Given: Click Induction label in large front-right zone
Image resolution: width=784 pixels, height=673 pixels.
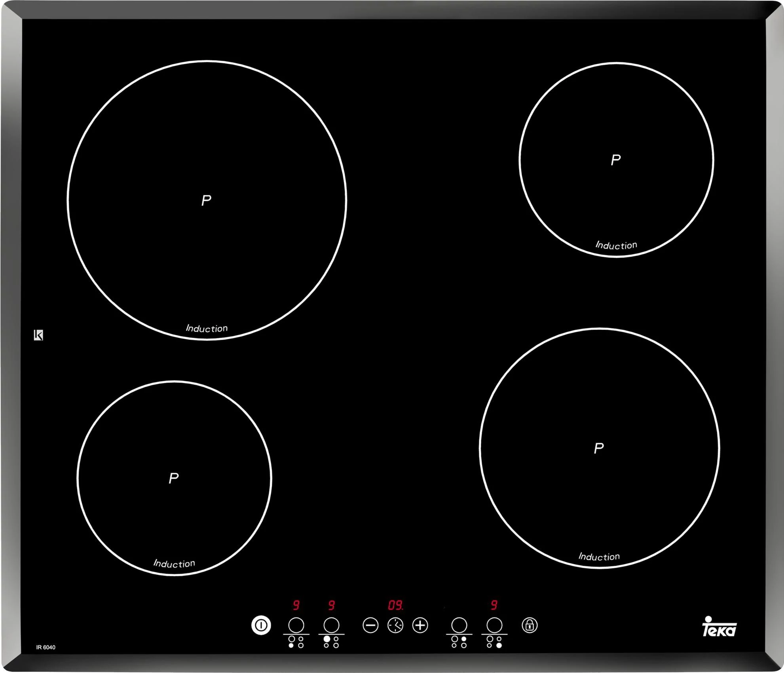Looking at the screenshot, I should point(599,557).
